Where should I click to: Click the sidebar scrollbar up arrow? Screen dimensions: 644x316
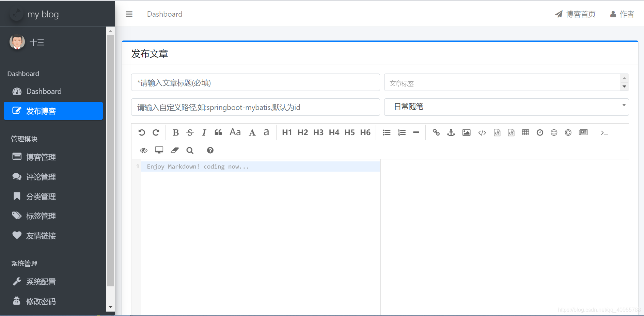coord(110,31)
